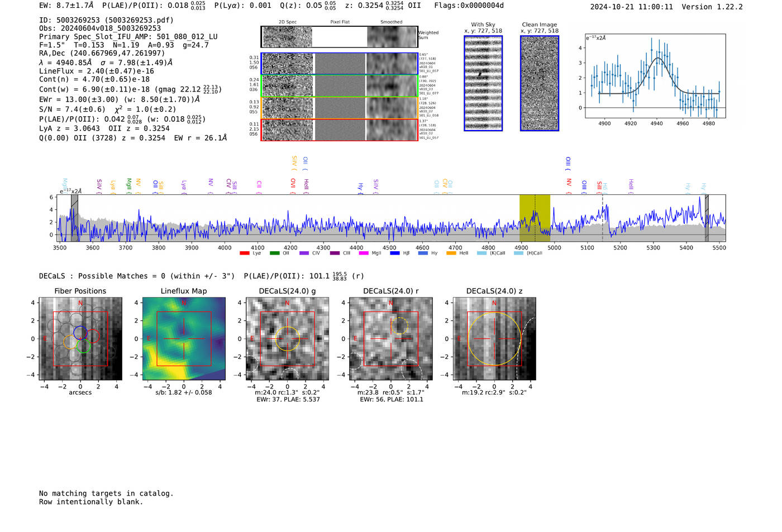Click the dashed vertical line near 5150 Å

[x=603, y=218]
